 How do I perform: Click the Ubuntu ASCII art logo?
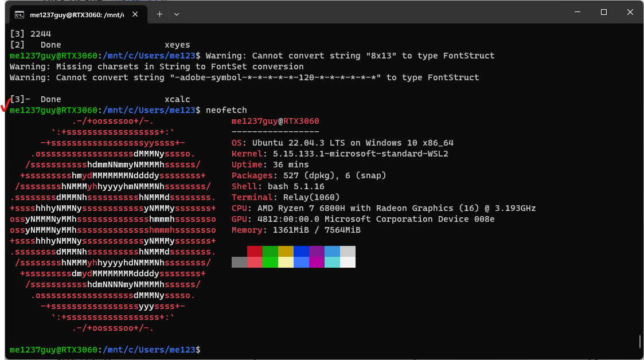point(113,225)
